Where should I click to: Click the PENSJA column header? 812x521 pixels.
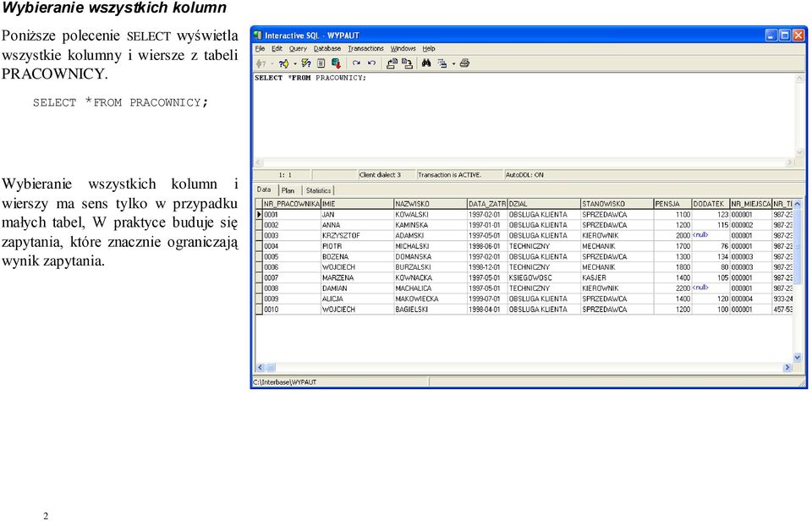(x=672, y=204)
